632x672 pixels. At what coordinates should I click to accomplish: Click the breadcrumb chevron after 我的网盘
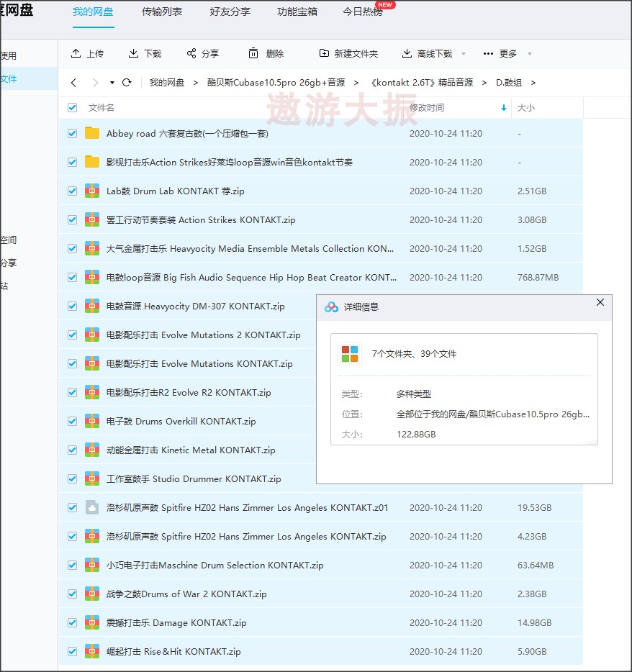196,83
